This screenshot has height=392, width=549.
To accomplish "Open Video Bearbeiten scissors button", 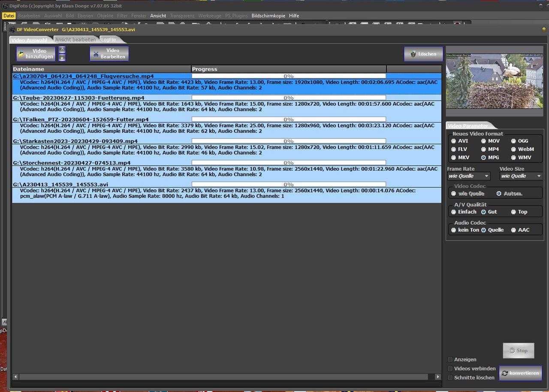I will click(109, 54).
